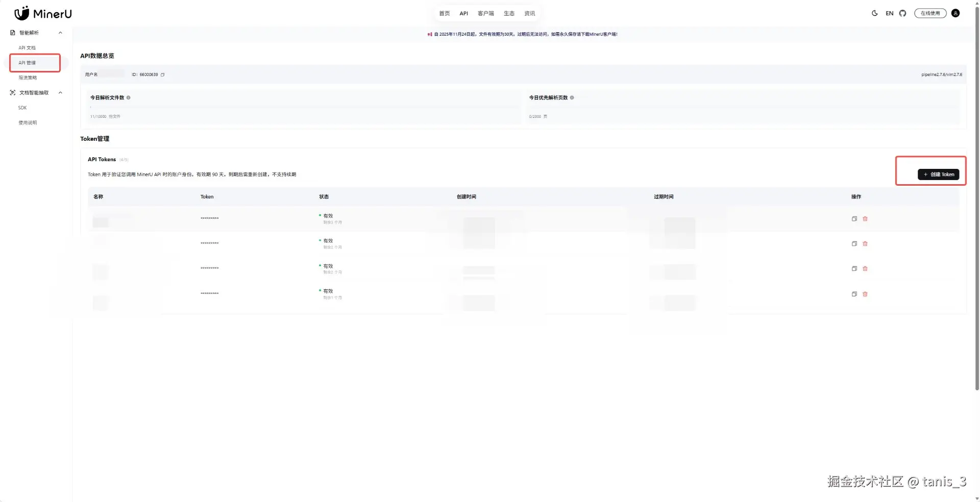Switch language with the EN button
Viewport: 980px width, 502px height.
(889, 13)
